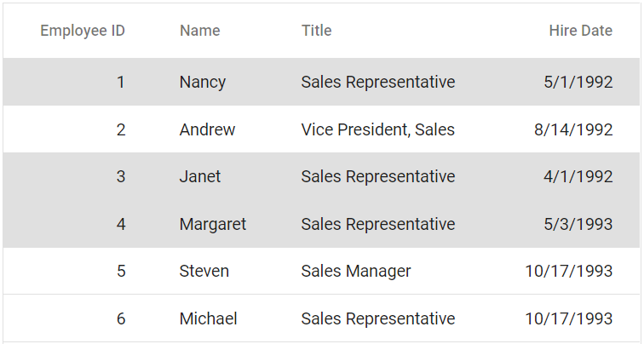Image resolution: width=644 pixels, height=344 pixels.
Task: Click hire date 8/14/1992
Action: 573,129
